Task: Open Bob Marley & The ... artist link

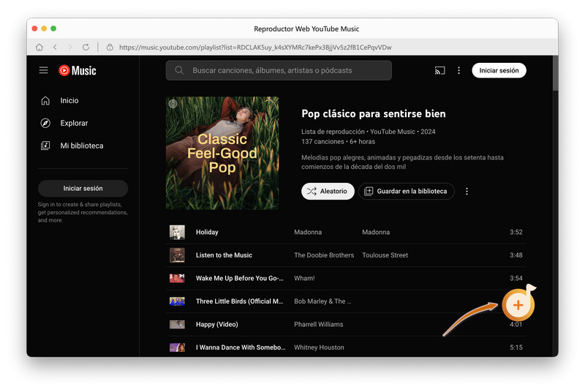Action: pyautogui.click(x=322, y=301)
